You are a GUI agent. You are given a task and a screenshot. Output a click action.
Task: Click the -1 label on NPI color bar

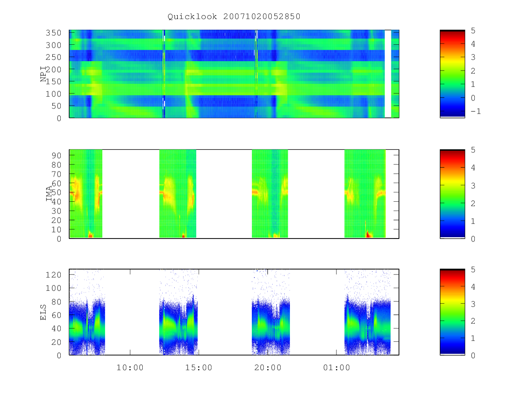click(x=475, y=111)
